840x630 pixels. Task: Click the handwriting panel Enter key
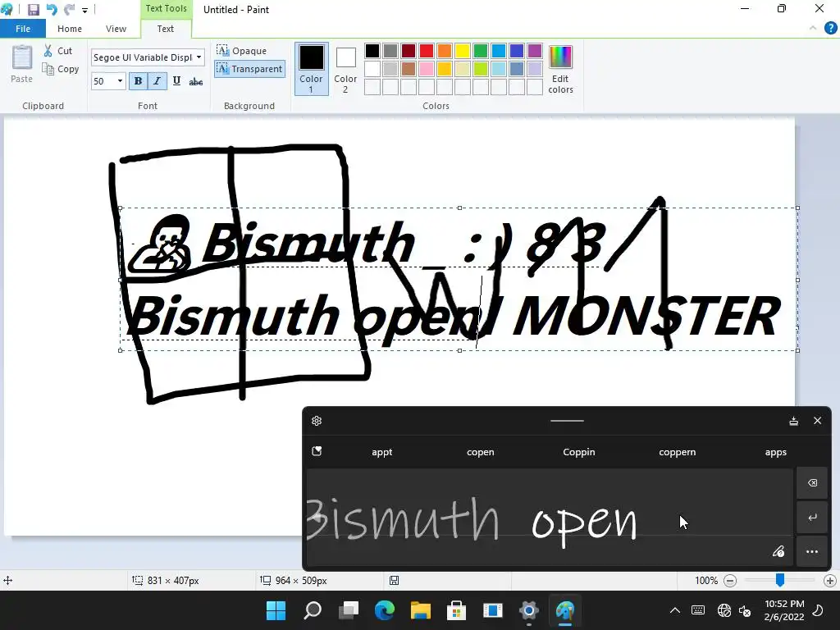tap(812, 517)
